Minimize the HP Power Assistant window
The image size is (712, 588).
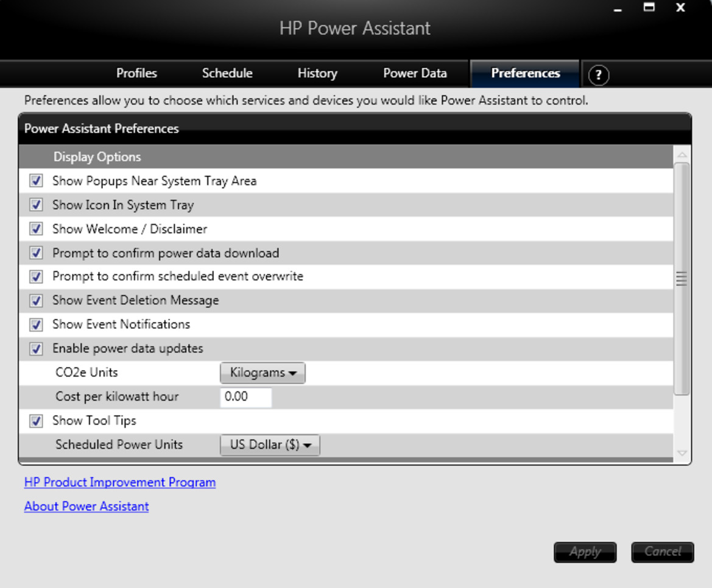pyautogui.click(x=618, y=9)
